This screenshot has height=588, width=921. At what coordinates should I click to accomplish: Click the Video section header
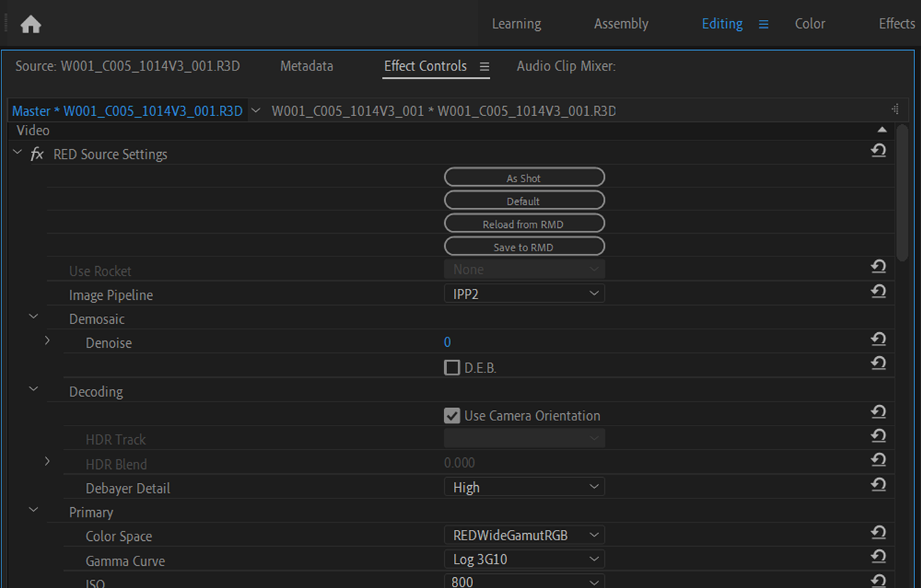[x=33, y=130]
